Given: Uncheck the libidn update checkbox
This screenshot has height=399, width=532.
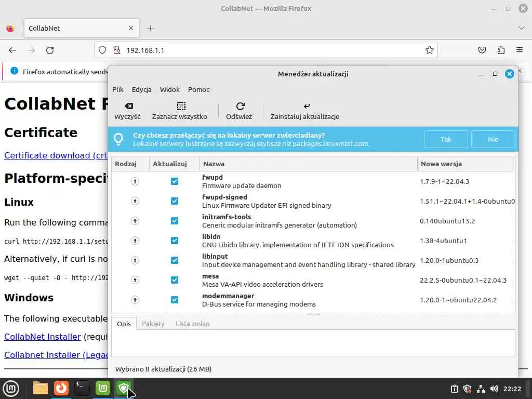Looking at the screenshot, I should point(175,241).
